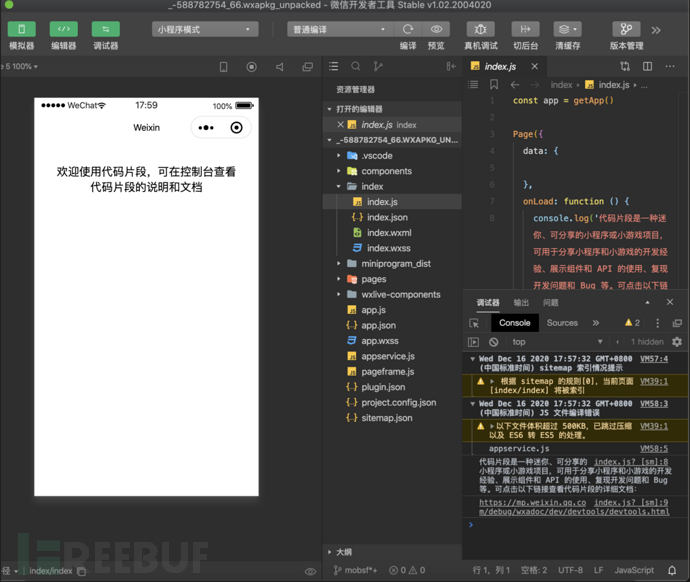Toggle simulator sound speaker icon
690x582 pixels.
(280, 67)
